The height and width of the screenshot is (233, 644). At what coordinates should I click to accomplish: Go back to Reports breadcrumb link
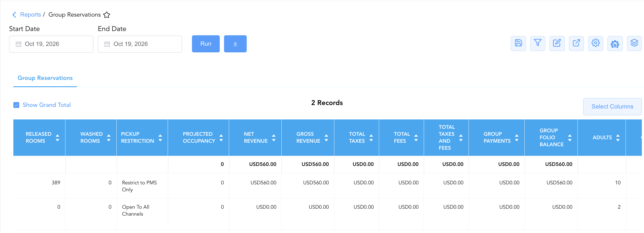pyautogui.click(x=30, y=15)
